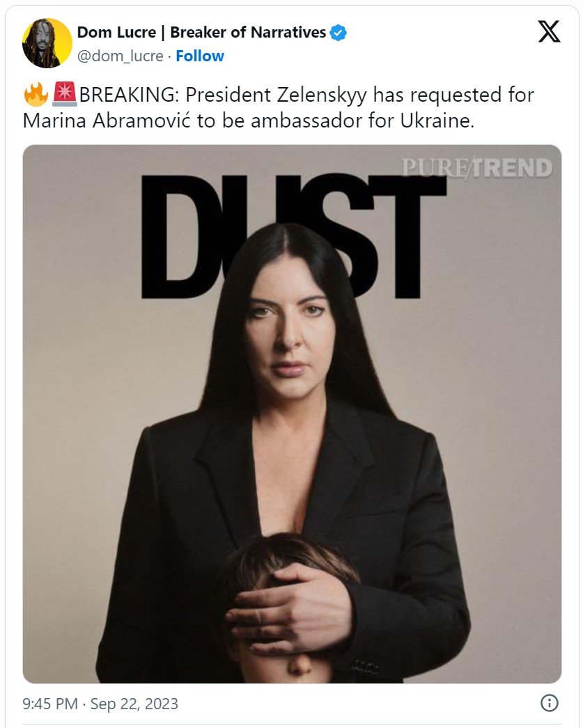The width and height of the screenshot is (583, 728).
Task: Open Dom Lucre's profile avatar
Action: (x=47, y=43)
